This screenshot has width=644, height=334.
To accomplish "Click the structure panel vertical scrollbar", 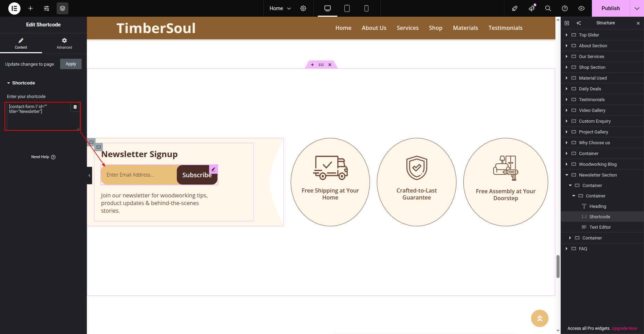I will click(x=558, y=267).
